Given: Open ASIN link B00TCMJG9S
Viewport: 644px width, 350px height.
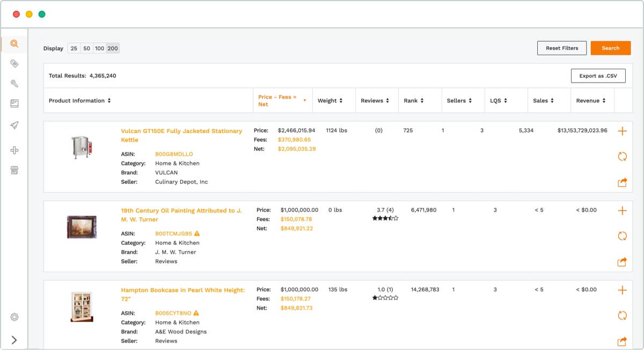Looking at the screenshot, I should [173, 234].
